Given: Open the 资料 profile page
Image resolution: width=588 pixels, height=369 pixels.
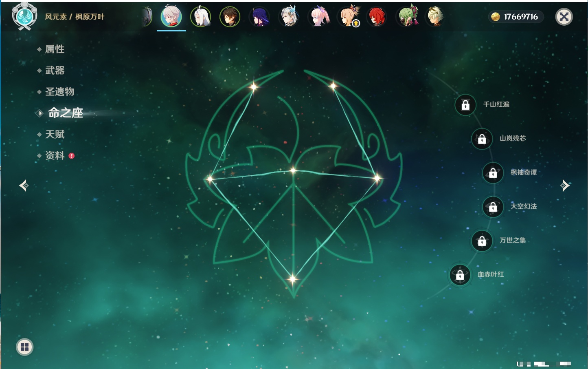Looking at the screenshot, I should tap(55, 155).
